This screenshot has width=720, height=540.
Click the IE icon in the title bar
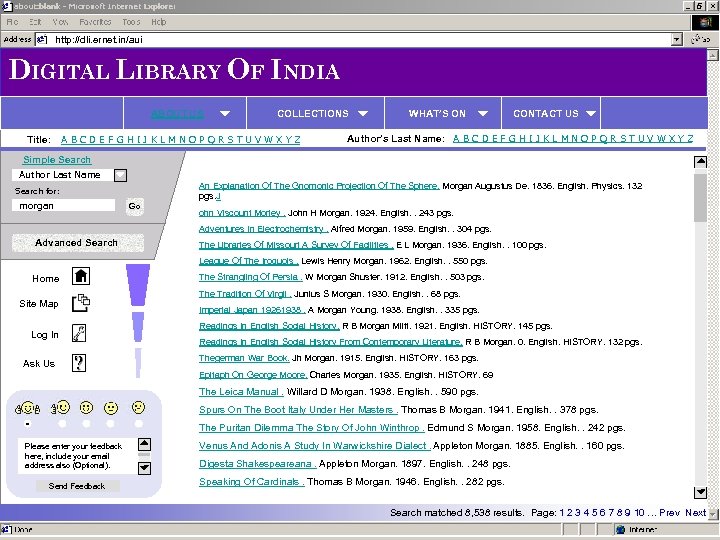tap(6, 6)
